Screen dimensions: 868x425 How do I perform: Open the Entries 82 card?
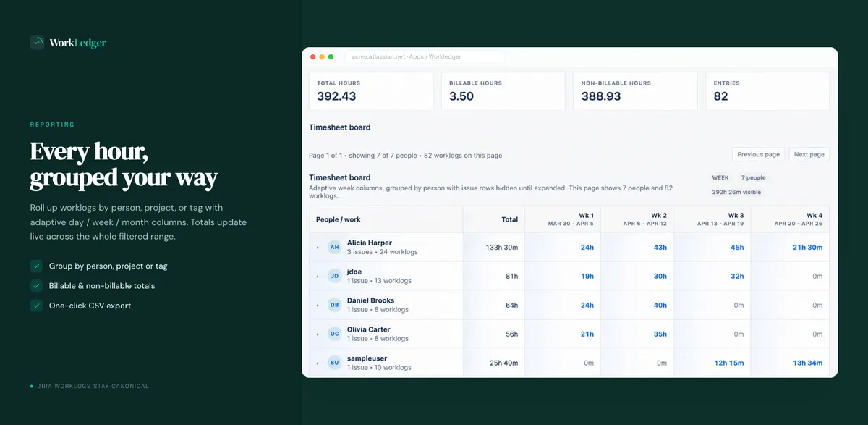pyautogui.click(x=767, y=91)
